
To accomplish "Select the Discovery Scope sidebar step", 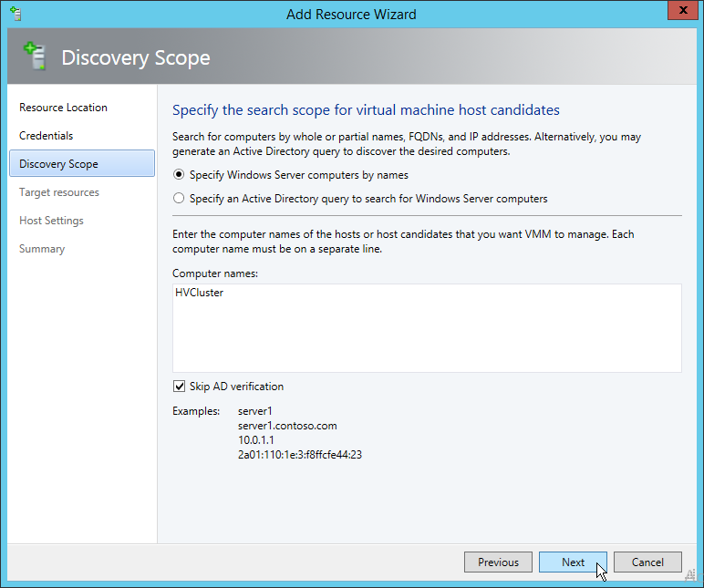I will tap(58, 164).
